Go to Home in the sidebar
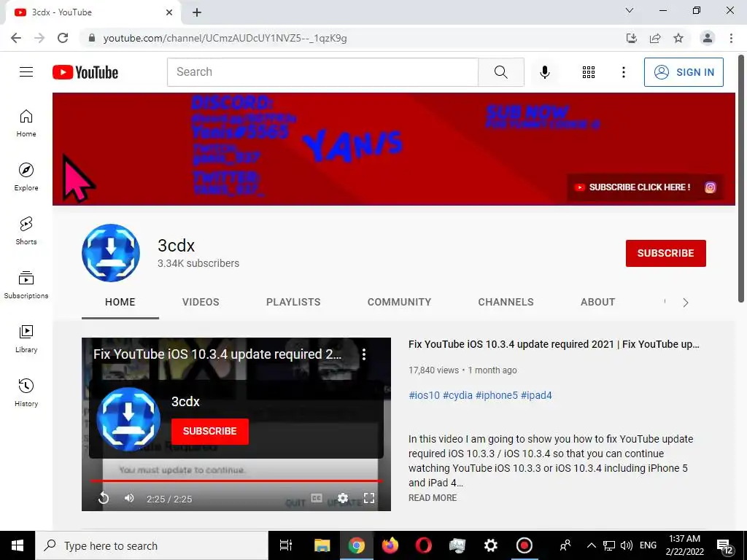 [x=26, y=122]
